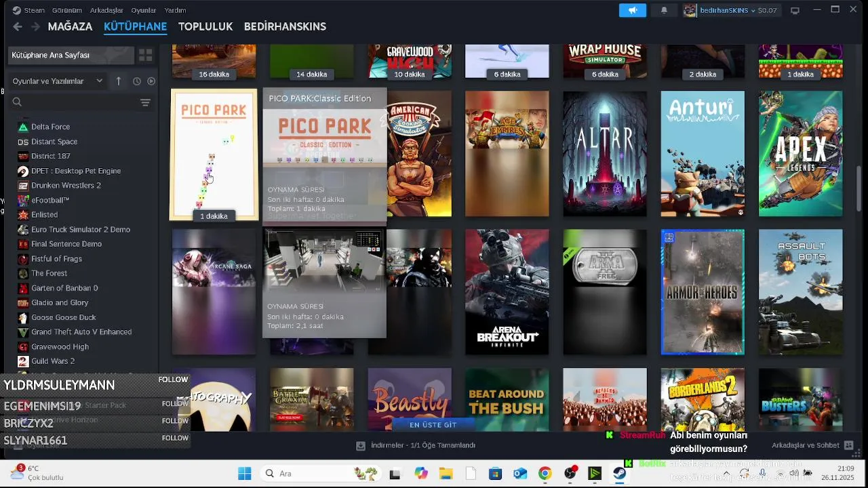The image size is (868, 488).
Task: Select Final Sentence Demo entry
Action: tap(66, 244)
